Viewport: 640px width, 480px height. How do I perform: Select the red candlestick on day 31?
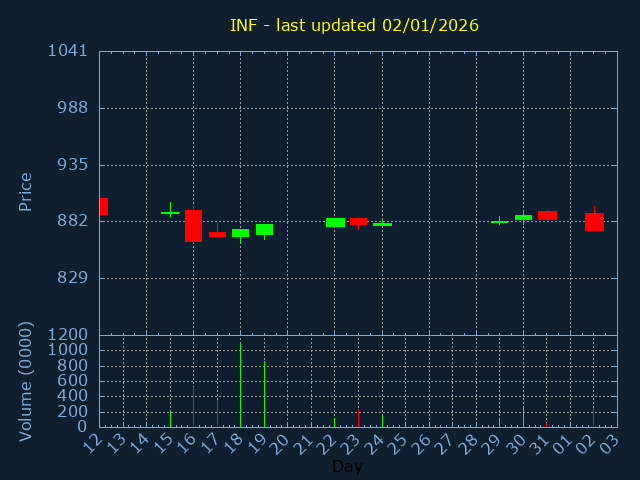tap(547, 215)
